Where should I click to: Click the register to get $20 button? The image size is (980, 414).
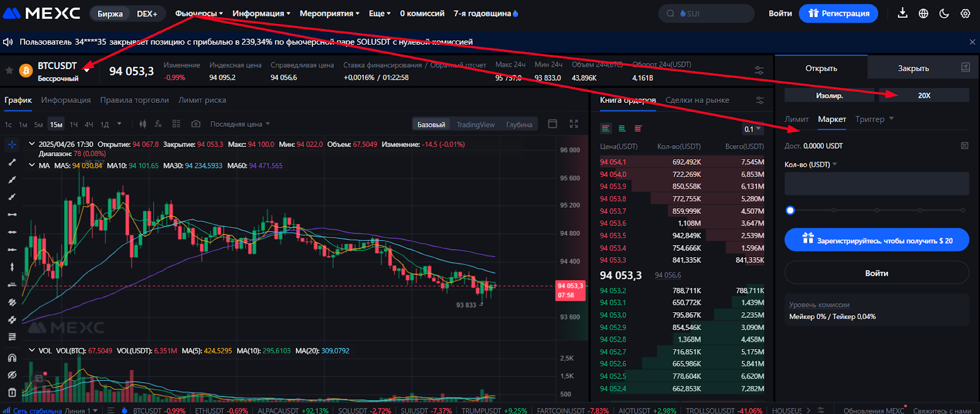click(877, 240)
